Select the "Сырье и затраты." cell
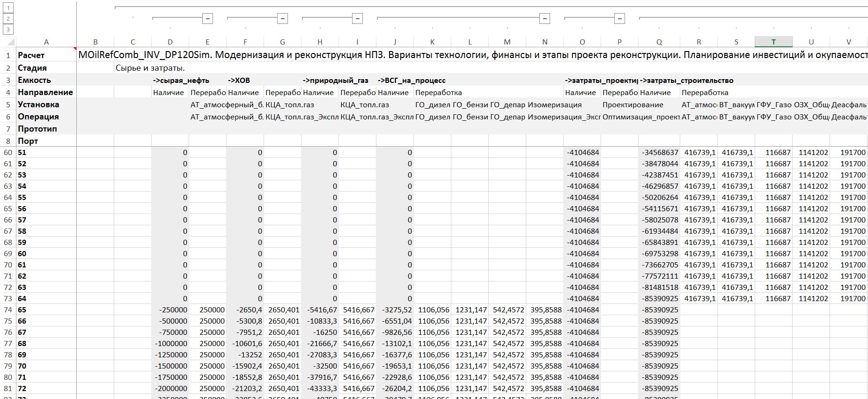Screen dimensions: 868x399 pos(150,68)
